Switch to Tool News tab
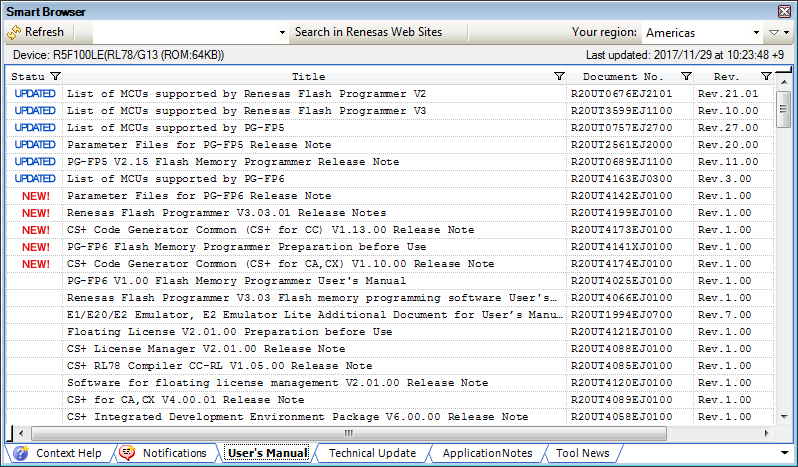The height and width of the screenshot is (467, 798). [582, 453]
